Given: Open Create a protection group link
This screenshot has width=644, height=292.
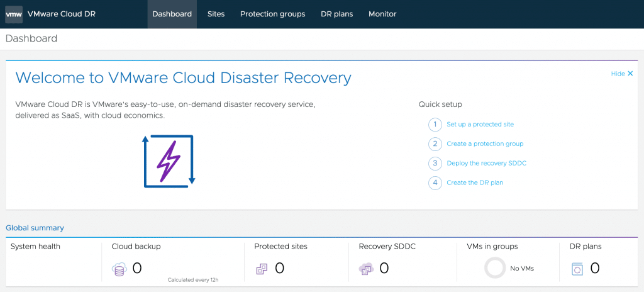Looking at the screenshot, I should [x=485, y=144].
